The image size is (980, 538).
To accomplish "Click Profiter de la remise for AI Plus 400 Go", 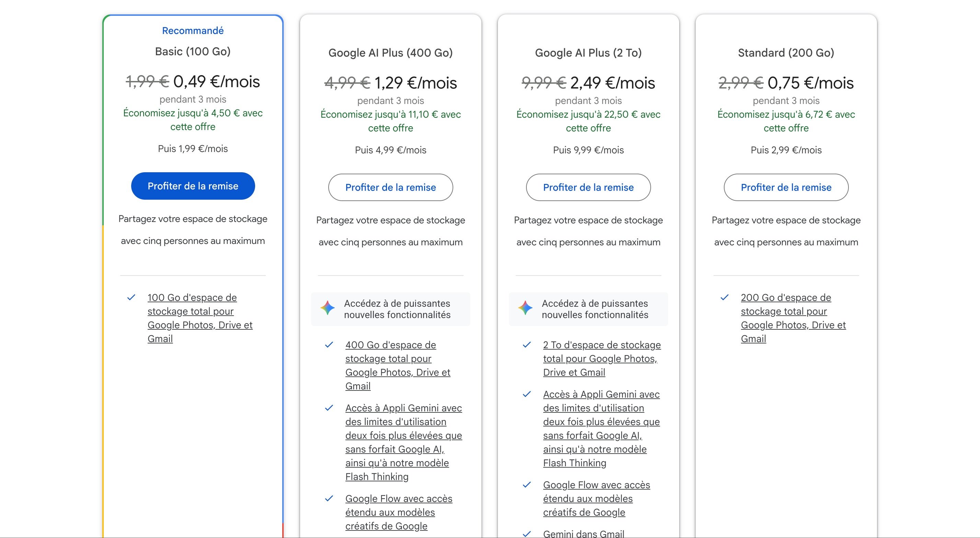I will click(391, 187).
